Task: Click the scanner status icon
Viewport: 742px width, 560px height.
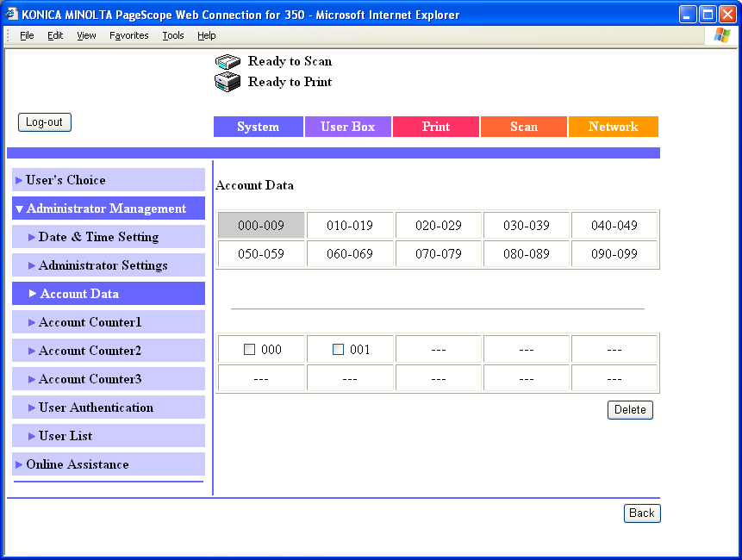Action: click(228, 61)
